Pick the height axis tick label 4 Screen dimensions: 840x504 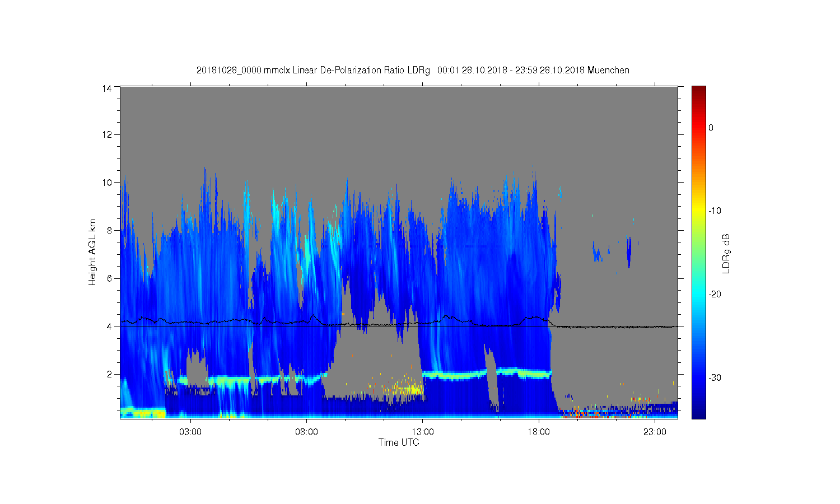(x=110, y=326)
